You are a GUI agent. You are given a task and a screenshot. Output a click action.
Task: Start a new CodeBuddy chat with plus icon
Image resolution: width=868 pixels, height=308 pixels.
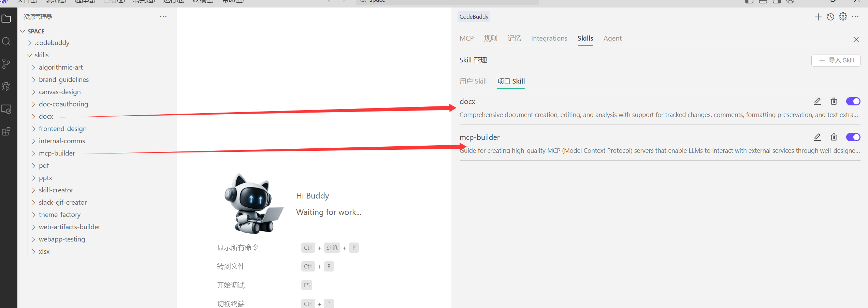tap(818, 17)
